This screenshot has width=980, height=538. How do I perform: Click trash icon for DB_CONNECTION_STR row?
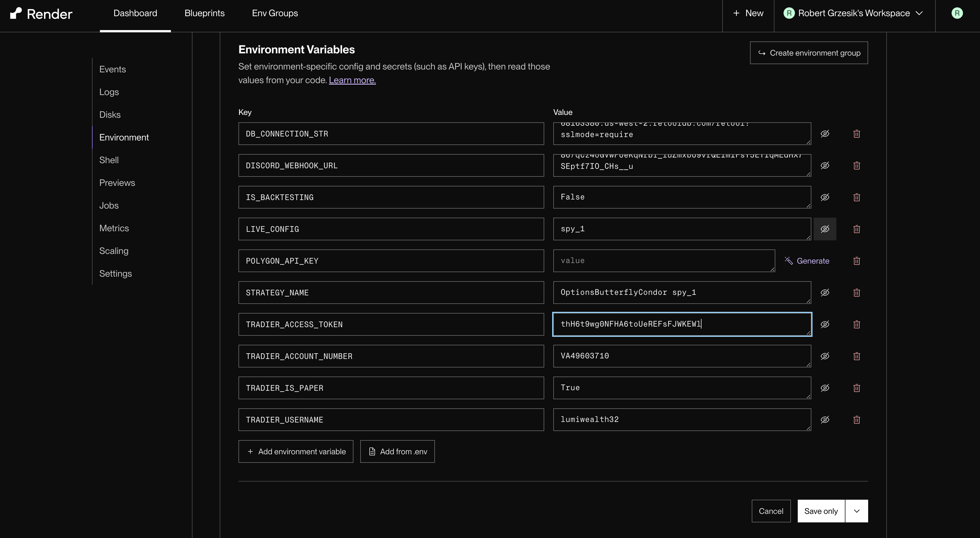click(856, 134)
